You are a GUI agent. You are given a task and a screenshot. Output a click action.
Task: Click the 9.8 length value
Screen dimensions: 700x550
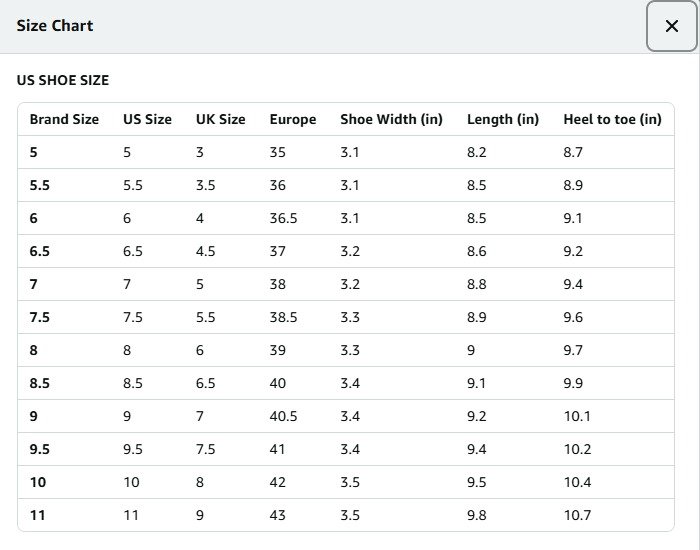coord(477,515)
